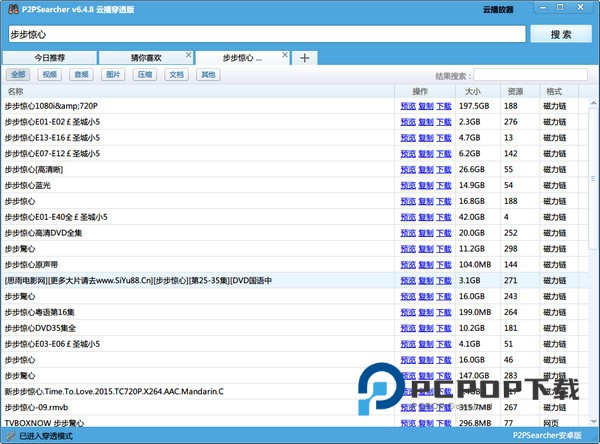Minimize the P2PSearcher window

point(543,7)
